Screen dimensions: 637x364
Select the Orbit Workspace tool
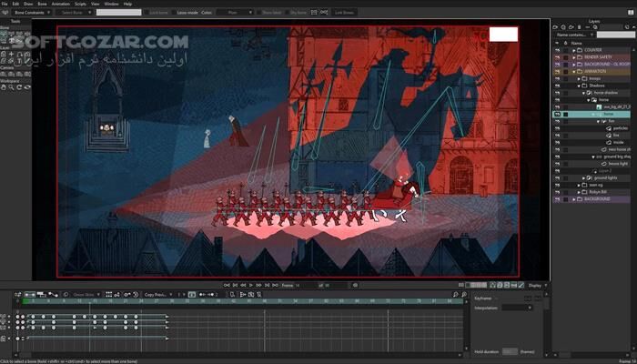pos(27,87)
